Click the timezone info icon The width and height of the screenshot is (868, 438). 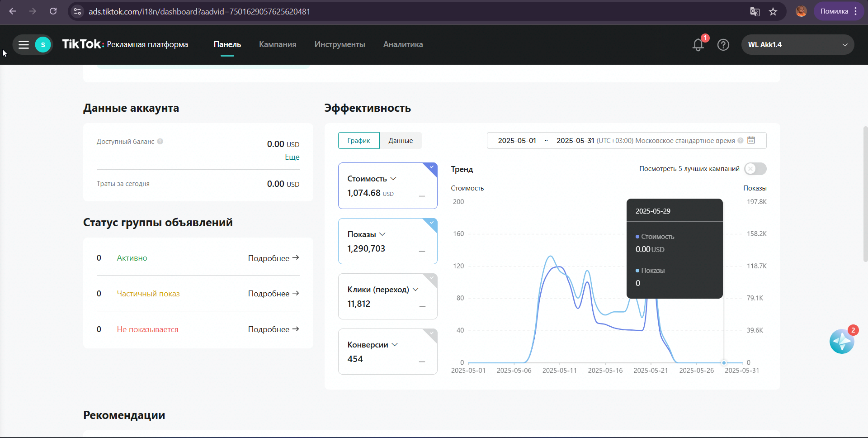pos(741,140)
